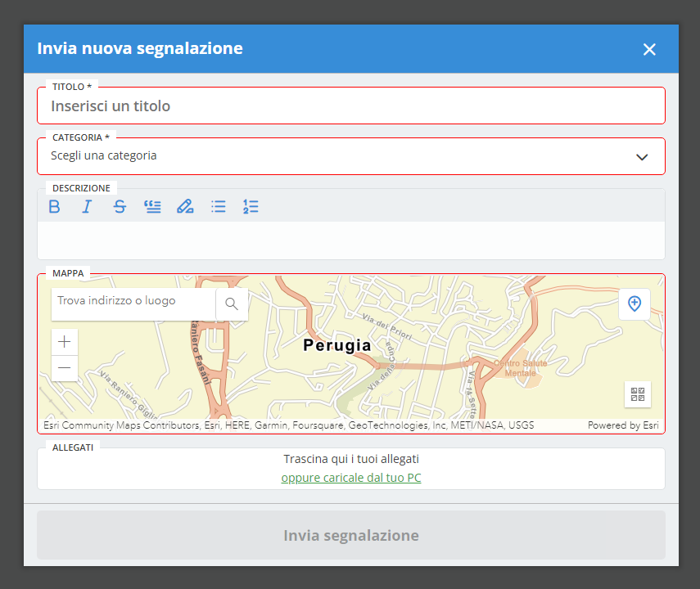Viewport: 700px width, 589px height.
Task: Toggle italic text formatting
Action: pyautogui.click(x=87, y=206)
